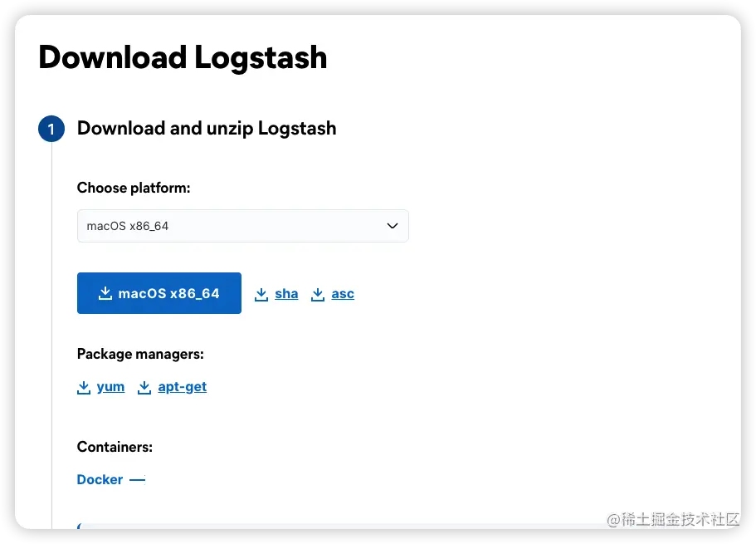Click the download icon next to yum
Viewport: 756px width, 544px height.
pos(82,387)
